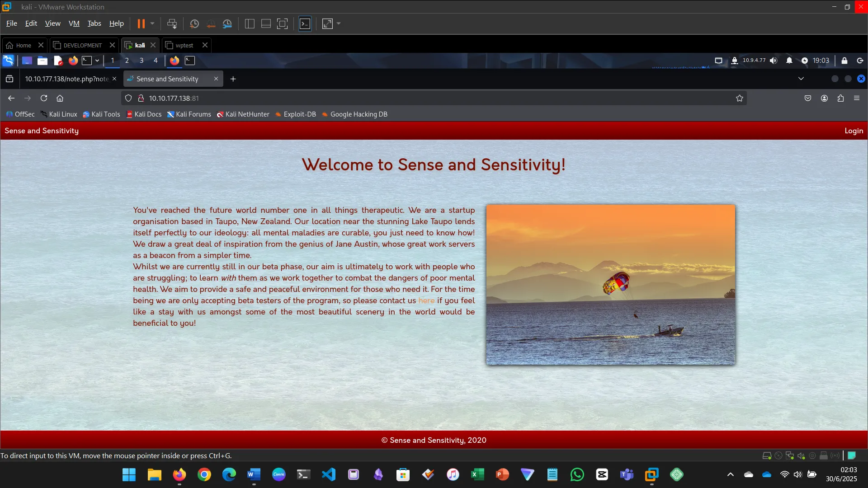868x488 pixels.
Task: Toggle the library panel in VMware
Action: [x=249, y=23]
